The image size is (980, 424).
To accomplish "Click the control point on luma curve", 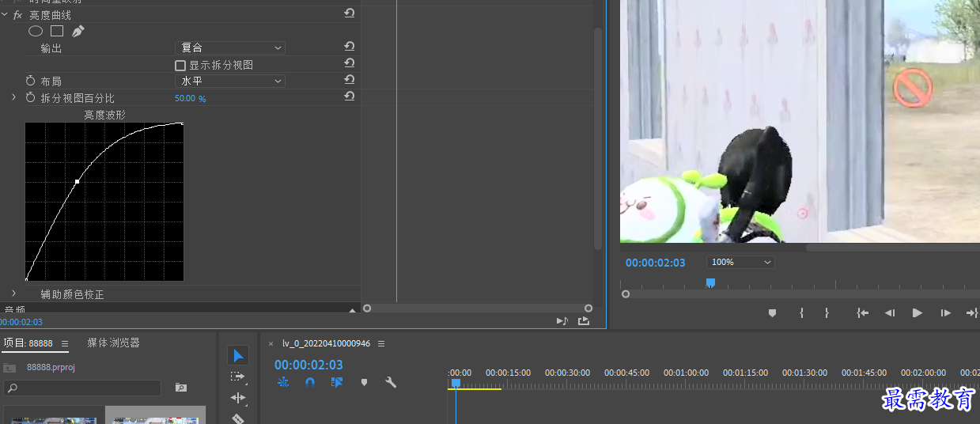I will point(77,182).
